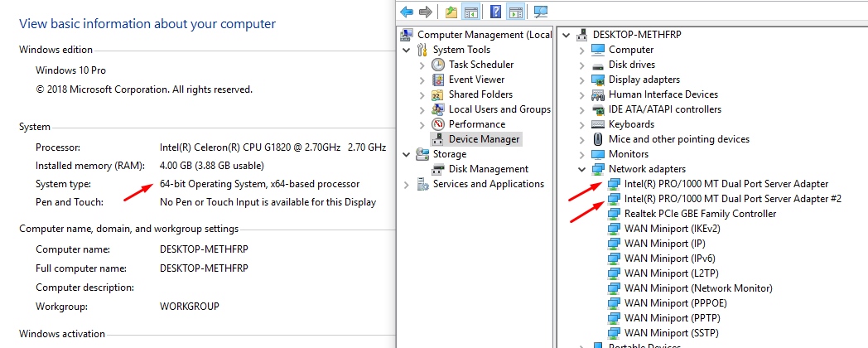Viewport: 868px width, 348px height.
Task: Collapse the System Tools node
Action: 407,50
